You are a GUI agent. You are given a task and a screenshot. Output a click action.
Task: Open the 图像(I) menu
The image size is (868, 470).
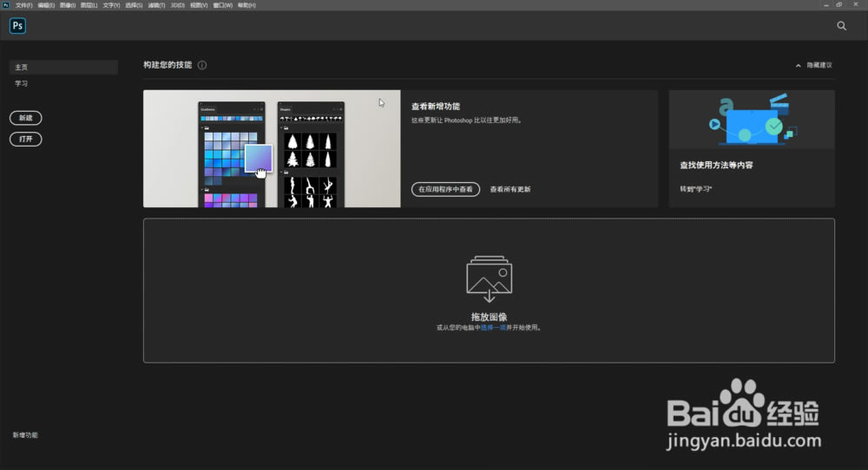coord(68,5)
